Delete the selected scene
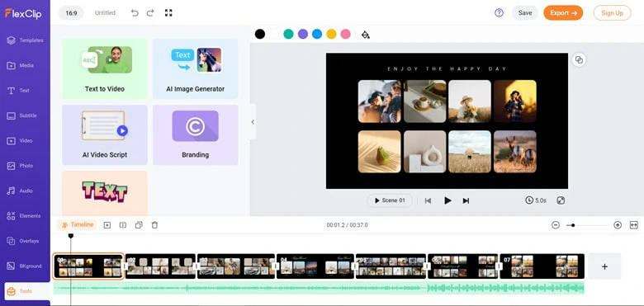Image resolution: width=644 pixels, height=306 pixels. tap(154, 225)
